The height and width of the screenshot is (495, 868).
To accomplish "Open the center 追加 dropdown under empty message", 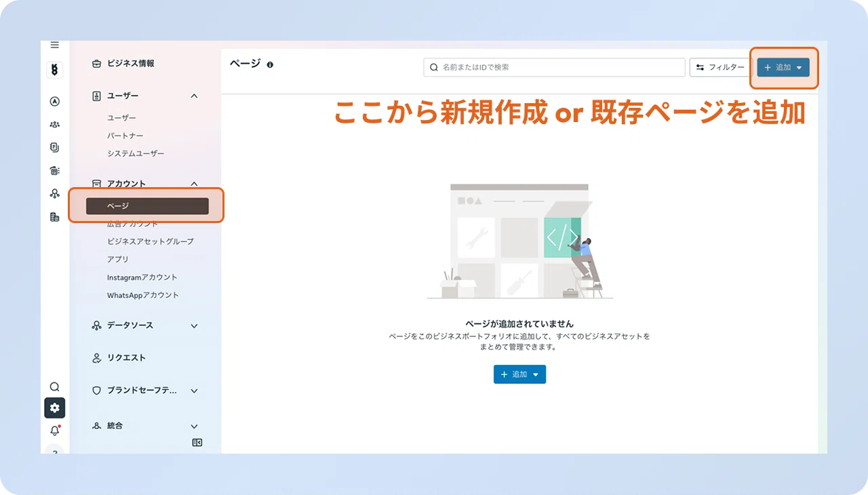I will [519, 374].
